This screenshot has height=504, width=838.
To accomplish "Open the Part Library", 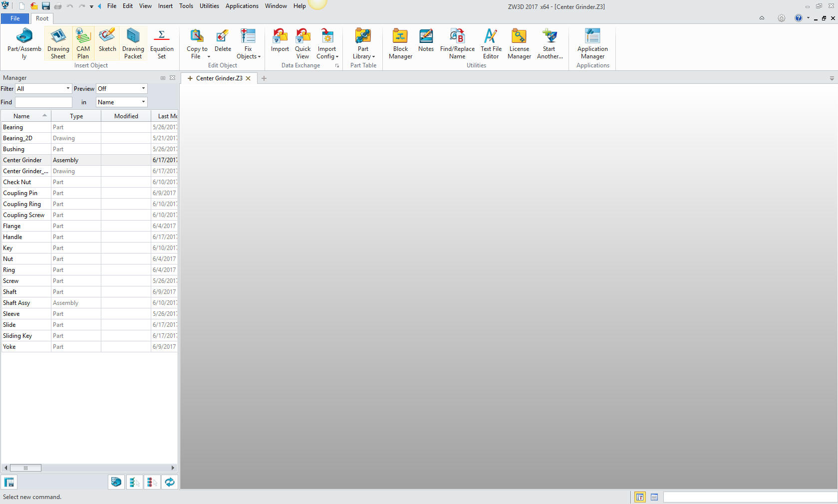I will click(x=363, y=44).
